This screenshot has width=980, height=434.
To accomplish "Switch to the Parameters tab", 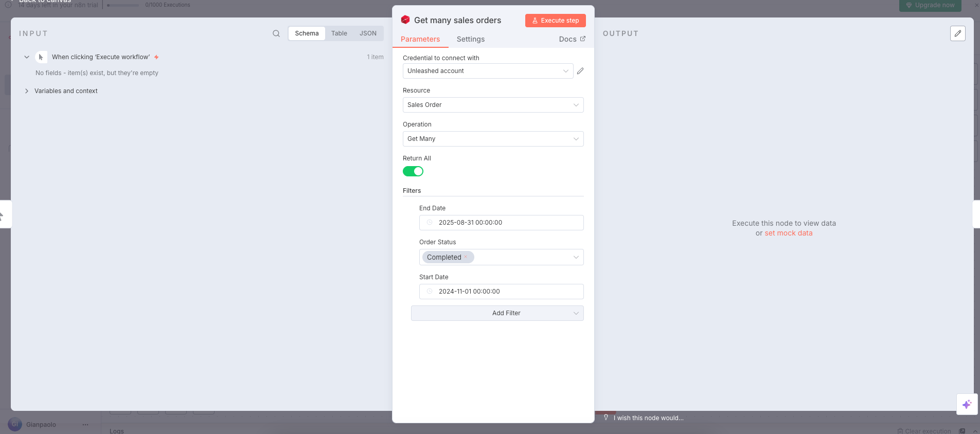I will coord(420,39).
